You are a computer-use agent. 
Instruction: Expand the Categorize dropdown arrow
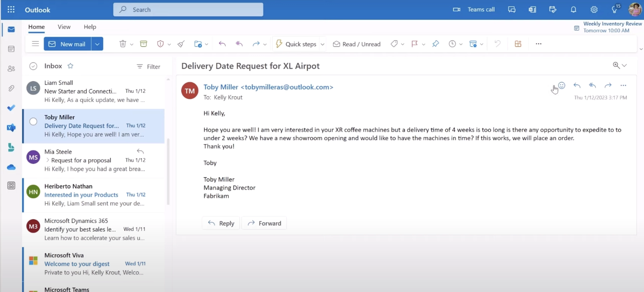[x=403, y=44]
